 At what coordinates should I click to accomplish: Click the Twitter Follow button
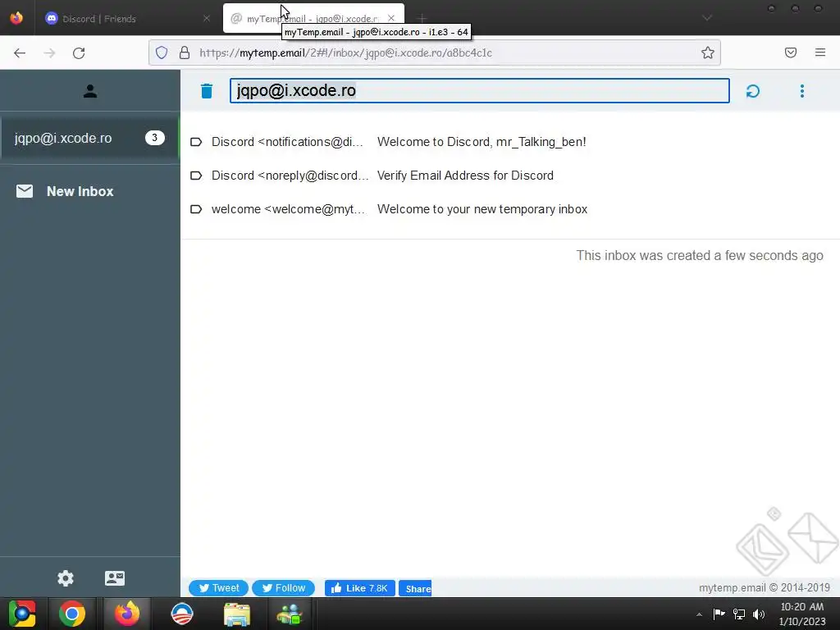point(283,588)
